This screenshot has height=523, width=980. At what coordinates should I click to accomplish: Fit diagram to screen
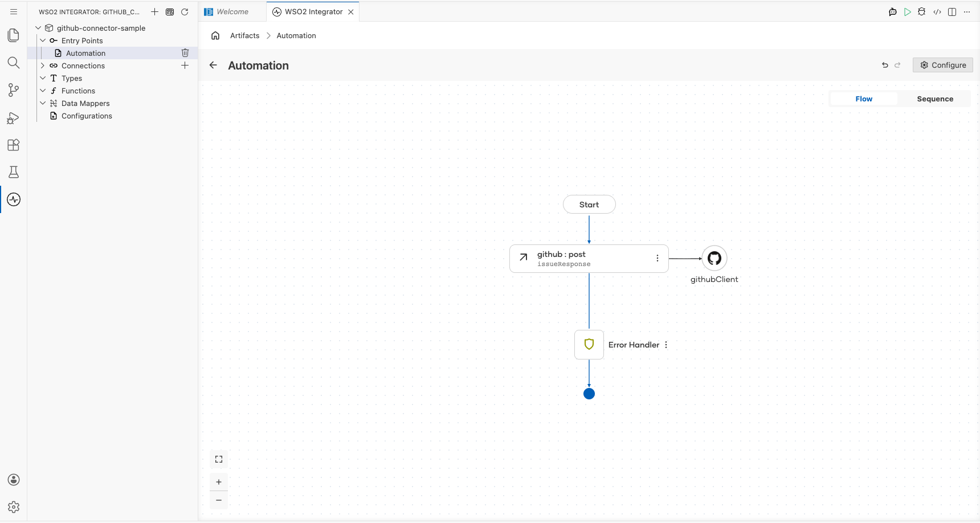[x=219, y=459]
